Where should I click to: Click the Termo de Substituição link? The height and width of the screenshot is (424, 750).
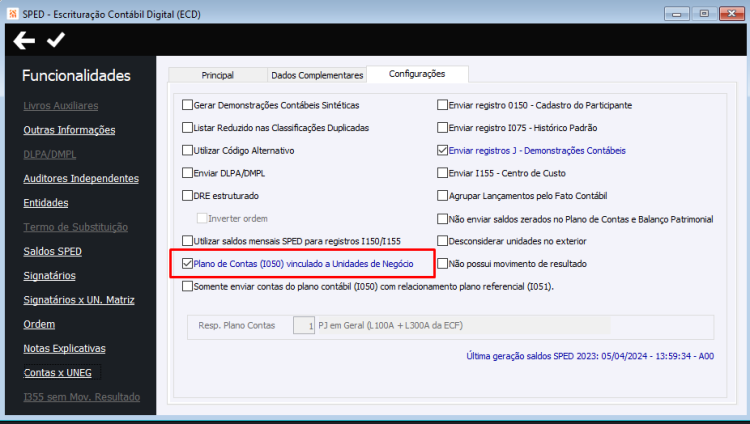pyautogui.click(x=76, y=227)
